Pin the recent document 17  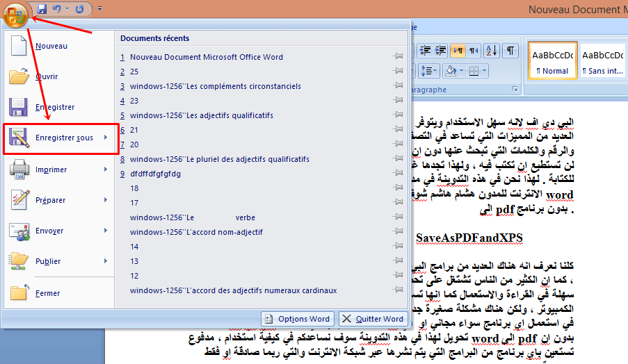click(398, 202)
